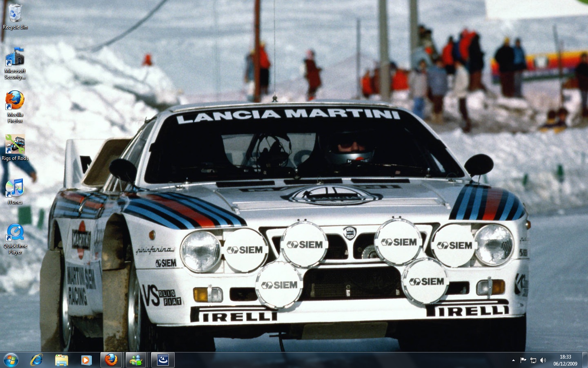Select the iTunes desktop shortcut
This screenshot has height=368, width=588.
(15, 191)
